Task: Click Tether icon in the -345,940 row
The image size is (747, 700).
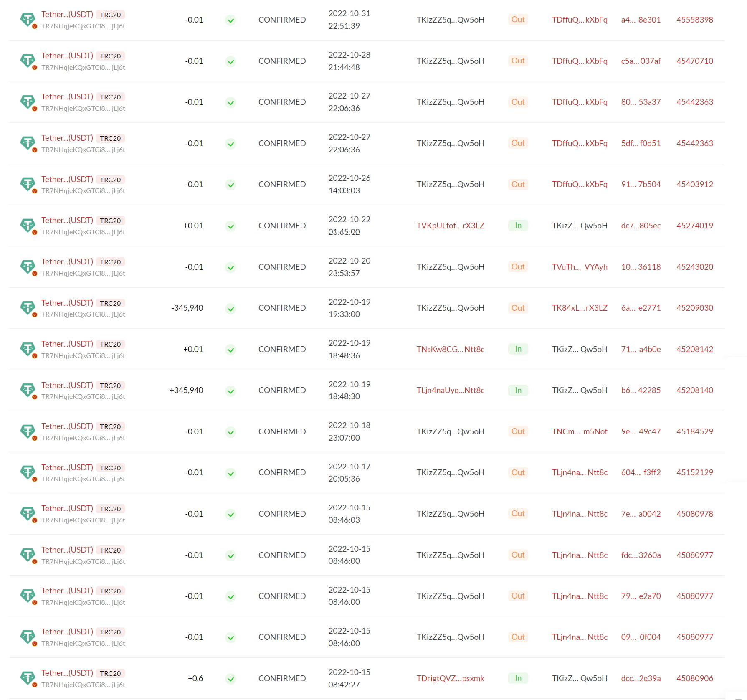Action: tap(28, 308)
